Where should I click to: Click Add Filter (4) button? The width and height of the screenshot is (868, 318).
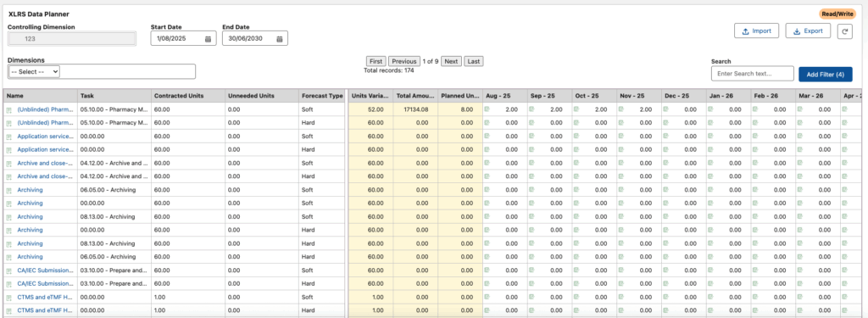point(826,75)
